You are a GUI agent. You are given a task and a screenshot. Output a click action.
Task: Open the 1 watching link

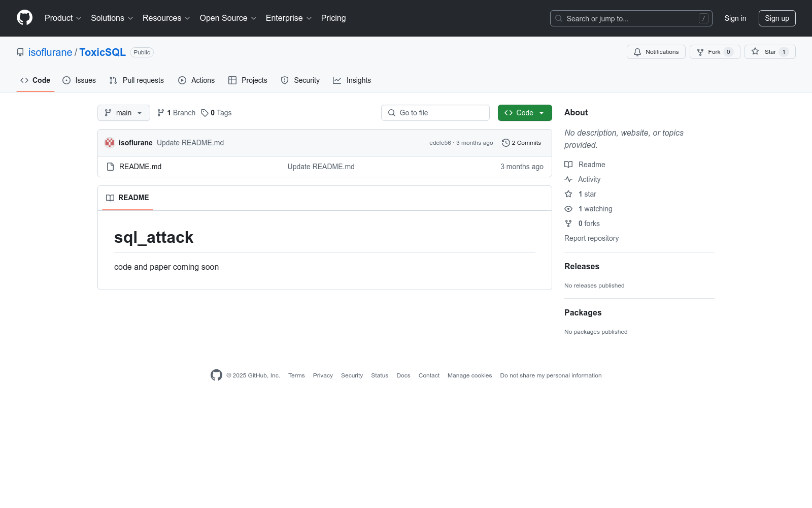pyautogui.click(x=589, y=209)
